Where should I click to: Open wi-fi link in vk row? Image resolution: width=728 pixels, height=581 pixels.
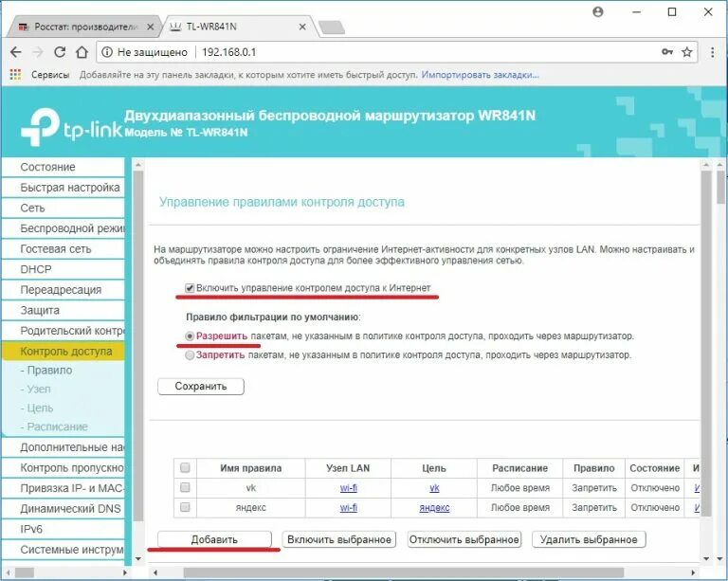pyautogui.click(x=348, y=488)
